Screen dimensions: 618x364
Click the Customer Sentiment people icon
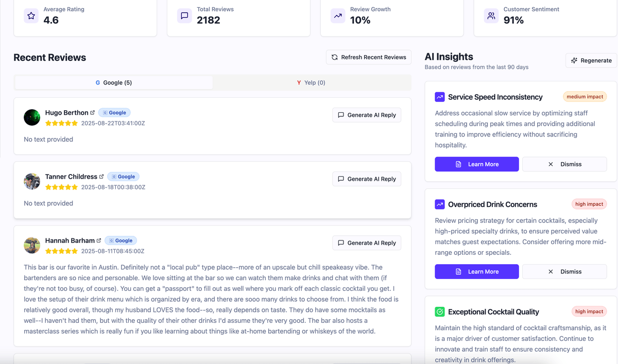coord(491,15)
